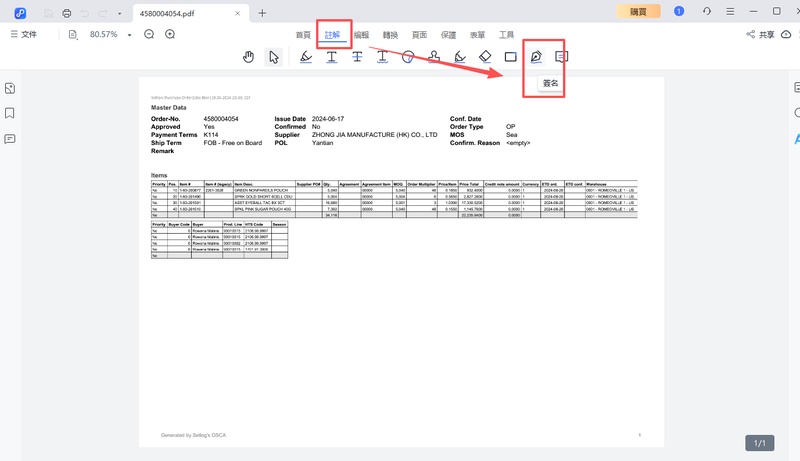Toggle the bookmarks panel in left sidebar

(10, 113)
